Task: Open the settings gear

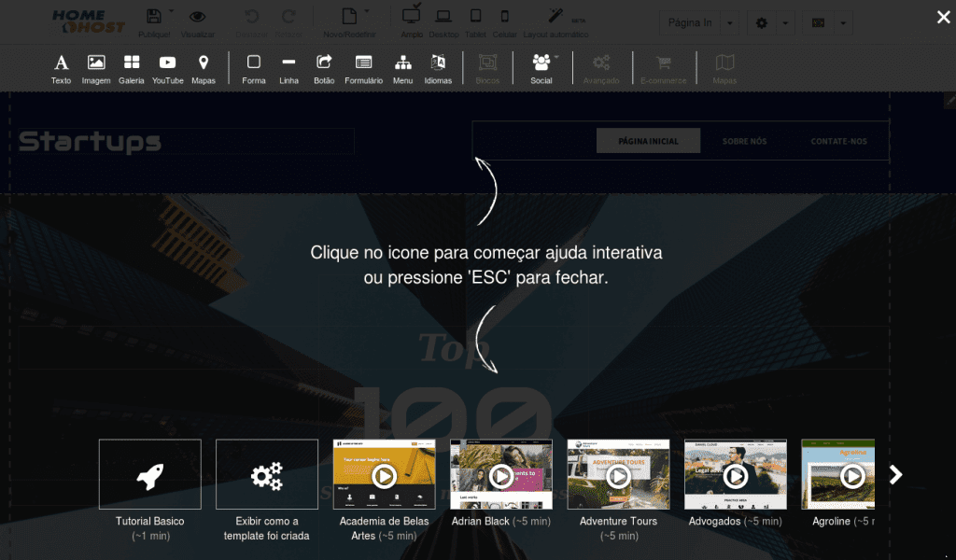Action: point(762,23)
